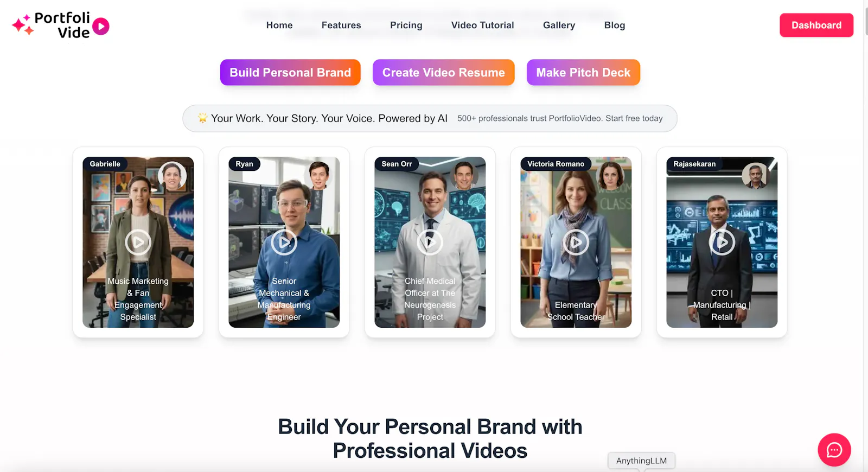Screen dimensions: 868x472
Task: Click Rajasekaran's round avatar photo
Action: coord(756,176)
